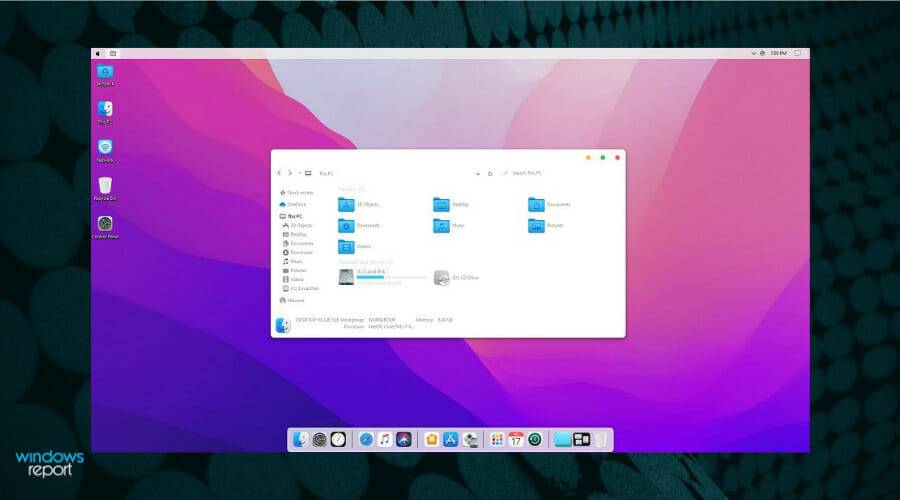Open the address bar history dropdown
The height and width of the screenshot is (500, 900).
[477, 173]
